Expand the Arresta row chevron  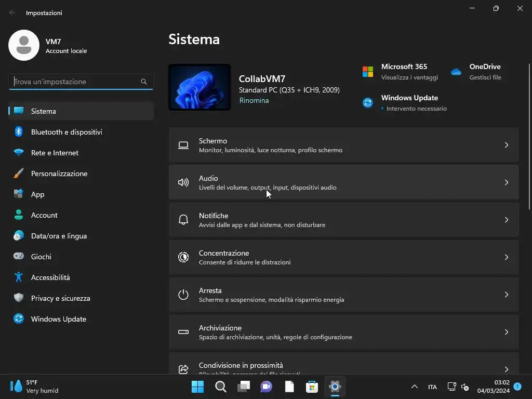tap(506, 295)
